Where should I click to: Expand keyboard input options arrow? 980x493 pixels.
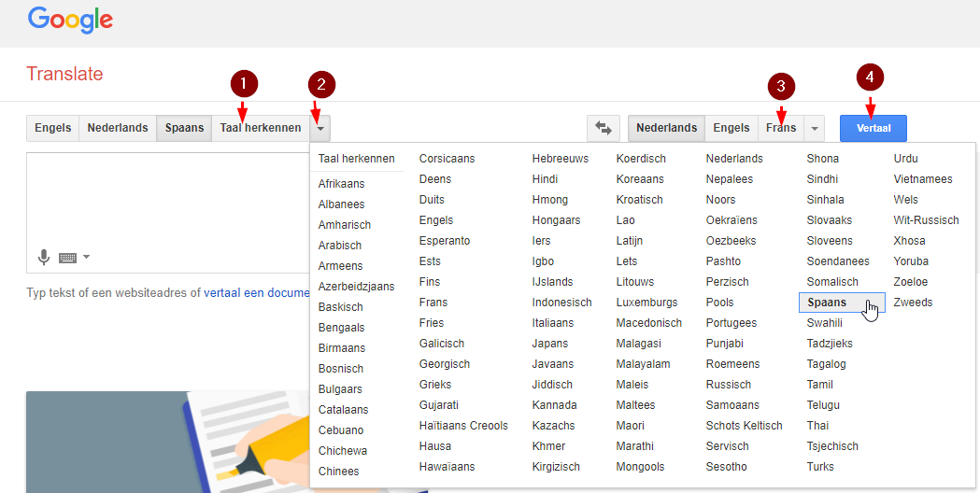(86, 257)
